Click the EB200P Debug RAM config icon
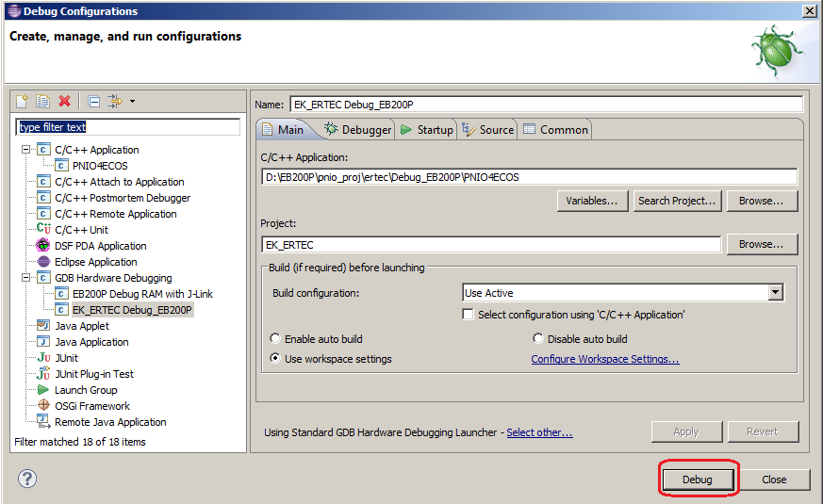This screenshot has height=504, width=823. pos(61,294)
